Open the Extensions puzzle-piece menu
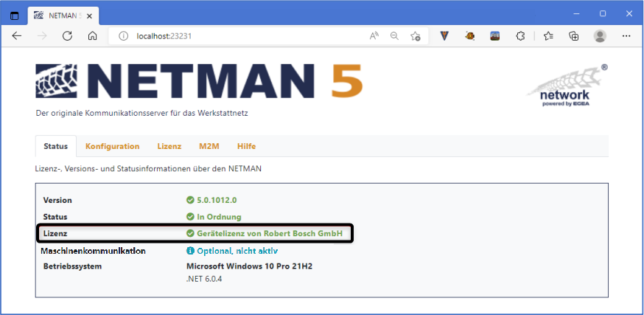 click(x=520, y=36)
